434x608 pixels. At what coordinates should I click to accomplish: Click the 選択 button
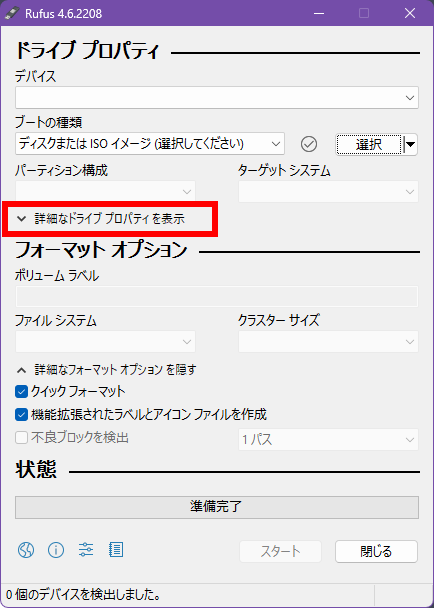[369, 145]
